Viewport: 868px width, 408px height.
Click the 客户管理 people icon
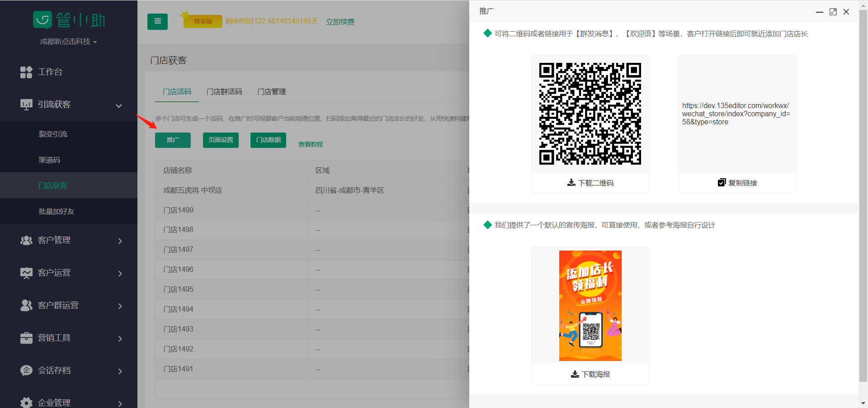pyautogui.click(x=26, y=240)
